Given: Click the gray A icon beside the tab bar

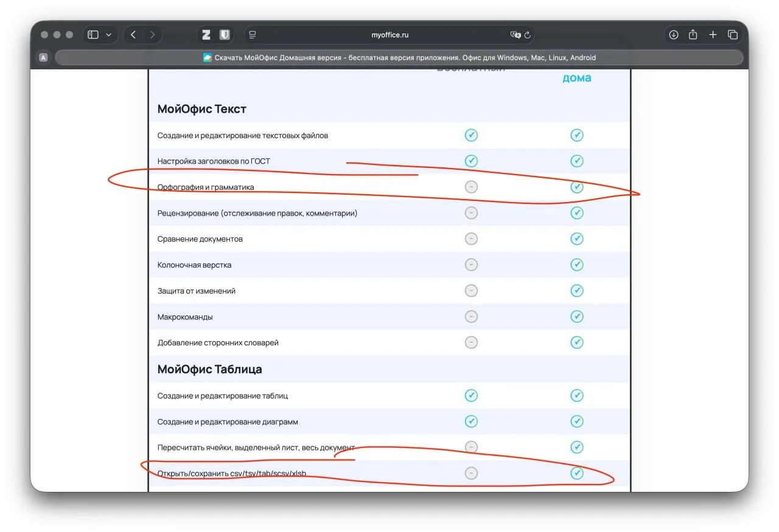Looking at the screenshot, I should click(x=43, y=58).
